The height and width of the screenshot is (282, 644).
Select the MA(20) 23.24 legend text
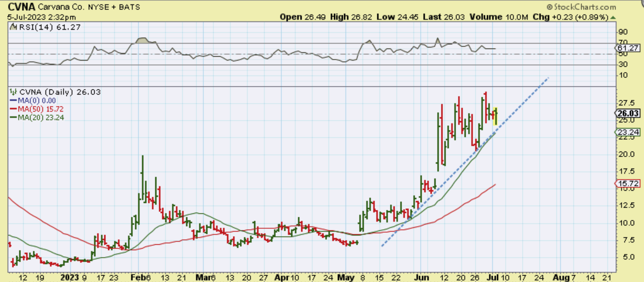[x=41, y=117]
